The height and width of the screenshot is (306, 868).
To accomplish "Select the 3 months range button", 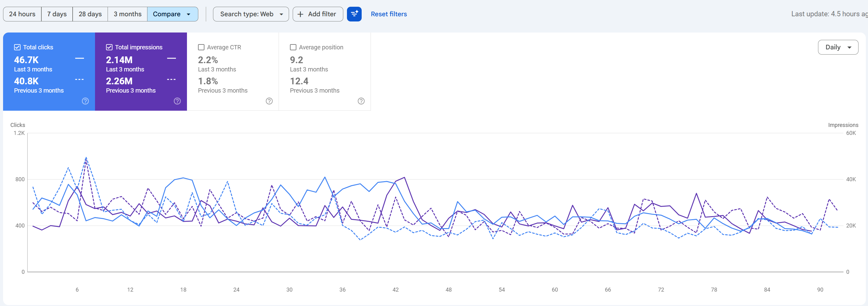I will tap(128, 14).
